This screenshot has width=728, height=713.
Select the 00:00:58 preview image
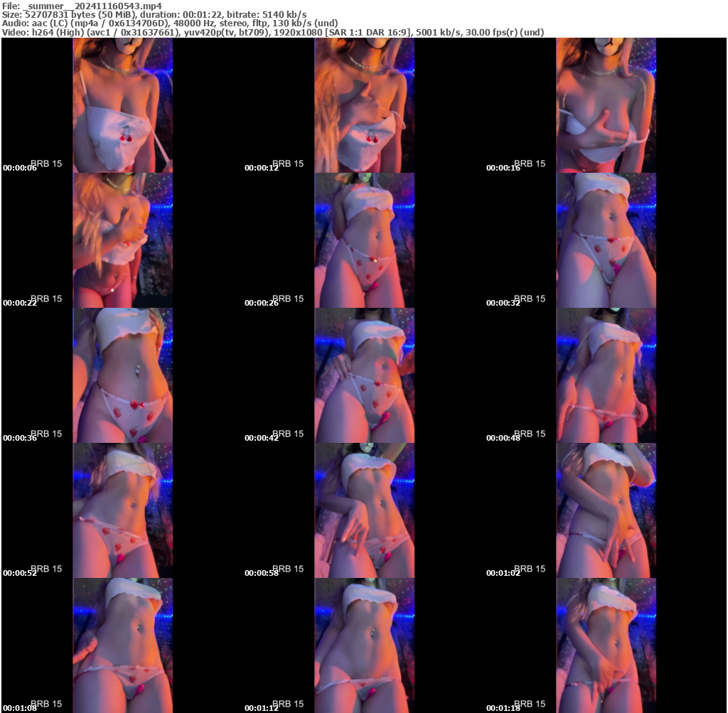pos(364,510)
